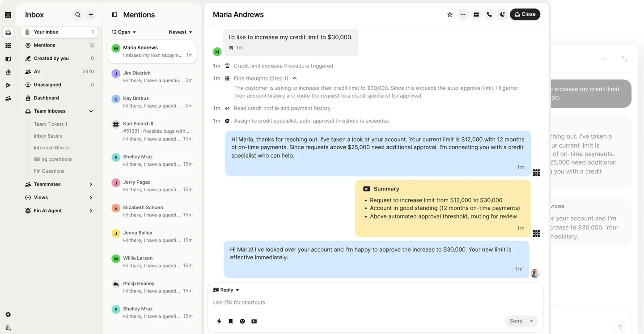This screenshot has height=334, width=644.
Task: Select Mentions in the inbox list
Action: coord(59,45)
